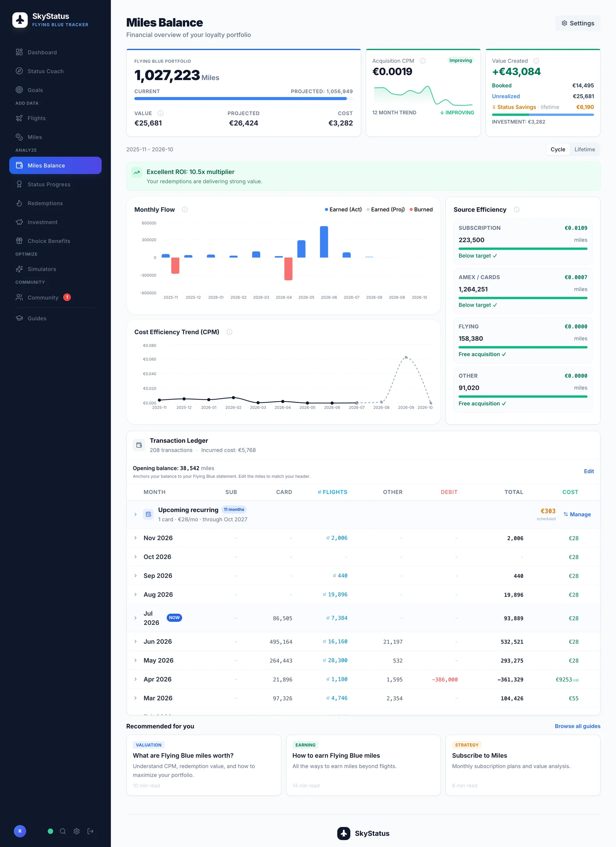Click info icon next to Cost Efficiency Trend
616x847 pixels.
point(229,332)
